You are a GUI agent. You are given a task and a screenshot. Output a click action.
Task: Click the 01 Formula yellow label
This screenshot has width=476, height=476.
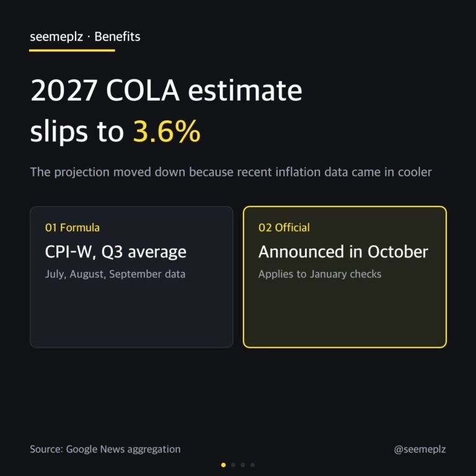(73, 227)
